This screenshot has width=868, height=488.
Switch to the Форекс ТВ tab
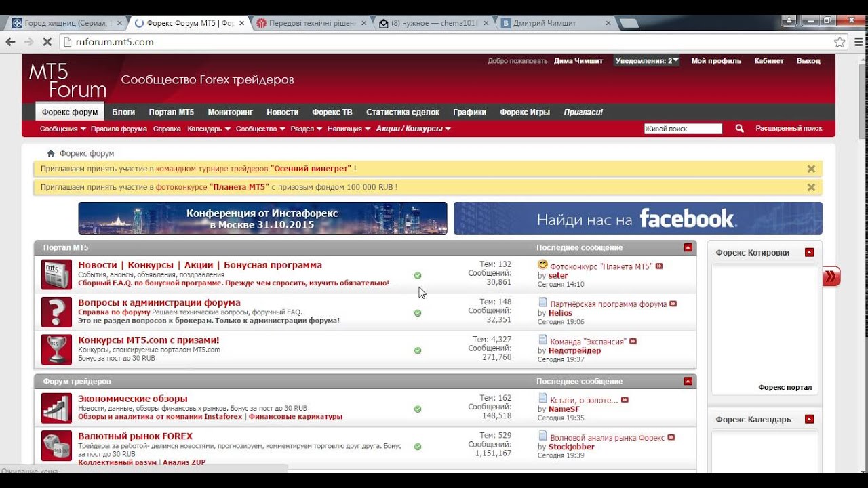(332, 112)
